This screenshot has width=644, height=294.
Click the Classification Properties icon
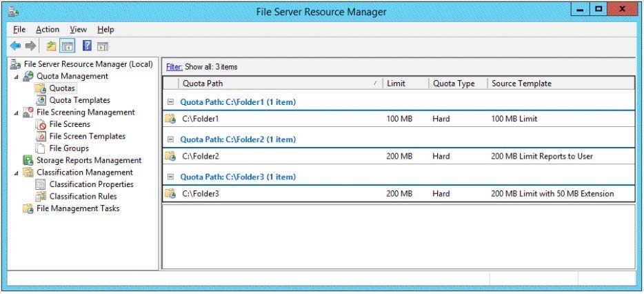pos(41,184)
